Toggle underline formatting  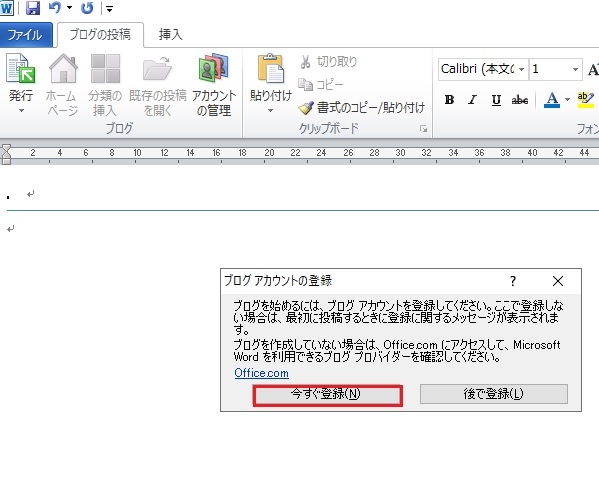click(496, 100)
